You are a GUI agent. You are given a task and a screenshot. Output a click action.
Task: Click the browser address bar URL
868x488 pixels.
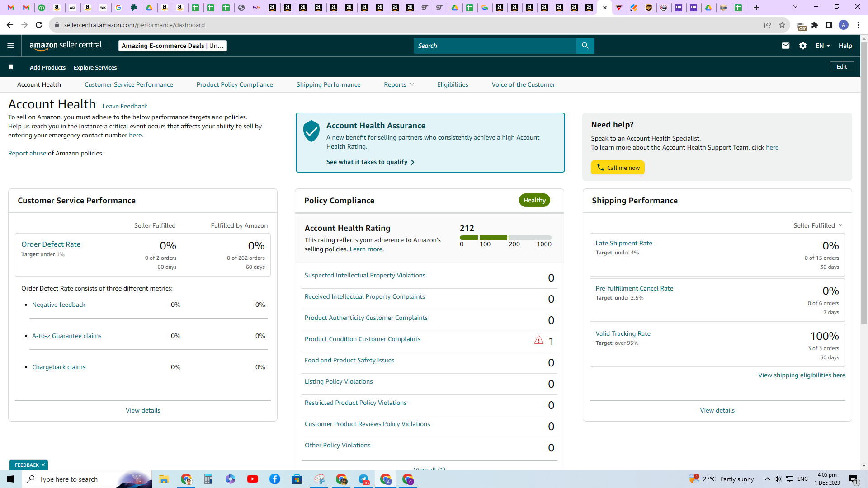pyautogui.click(x=134, y=25)
